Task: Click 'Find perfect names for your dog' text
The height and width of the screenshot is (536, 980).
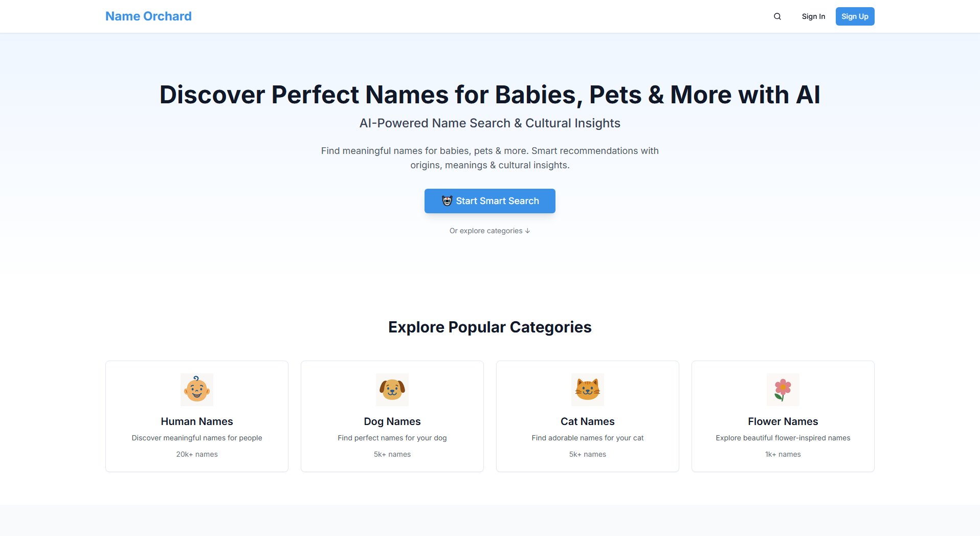Action: coord(392,437)
